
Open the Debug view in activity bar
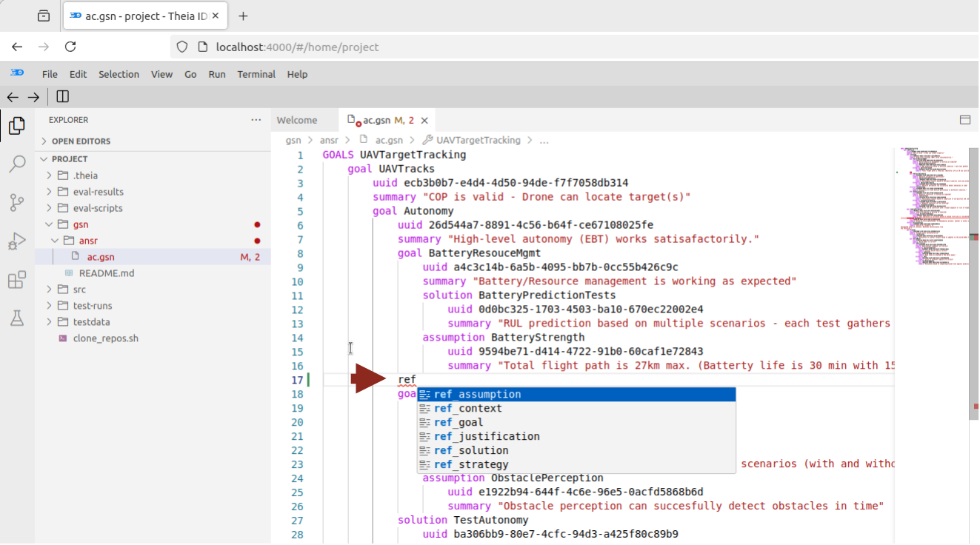point(16,241)
